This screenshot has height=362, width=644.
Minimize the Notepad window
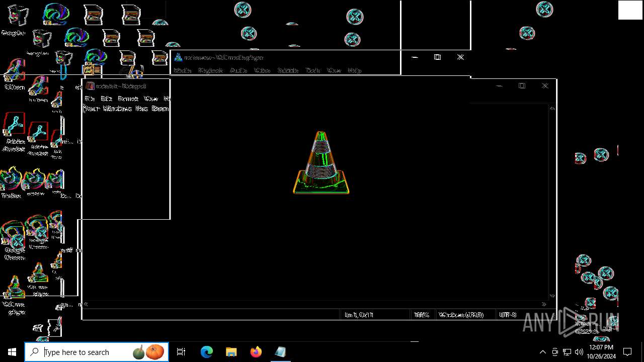pos(499,86)
